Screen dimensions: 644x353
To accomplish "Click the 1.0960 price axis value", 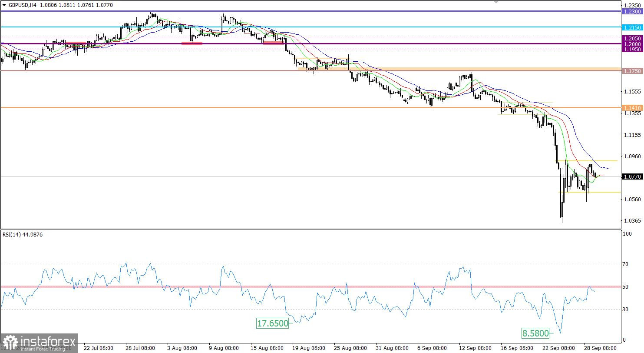I will 632,157.
